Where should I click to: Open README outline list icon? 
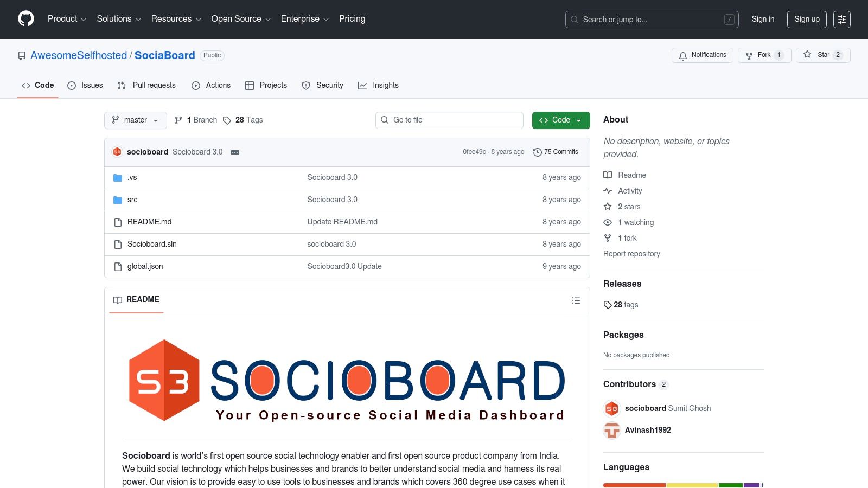click(576, 300)
